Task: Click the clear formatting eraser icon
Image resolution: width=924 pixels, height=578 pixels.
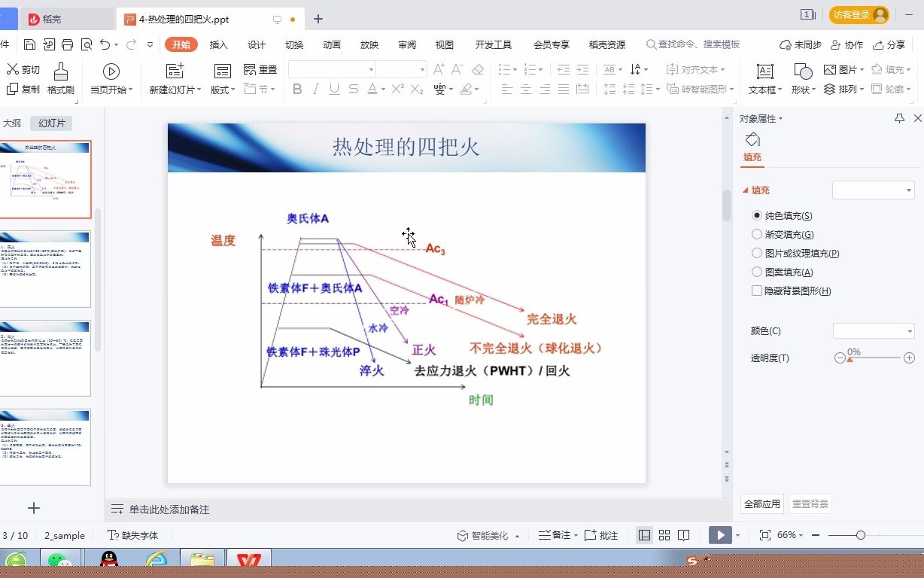Action: [478, 69]
